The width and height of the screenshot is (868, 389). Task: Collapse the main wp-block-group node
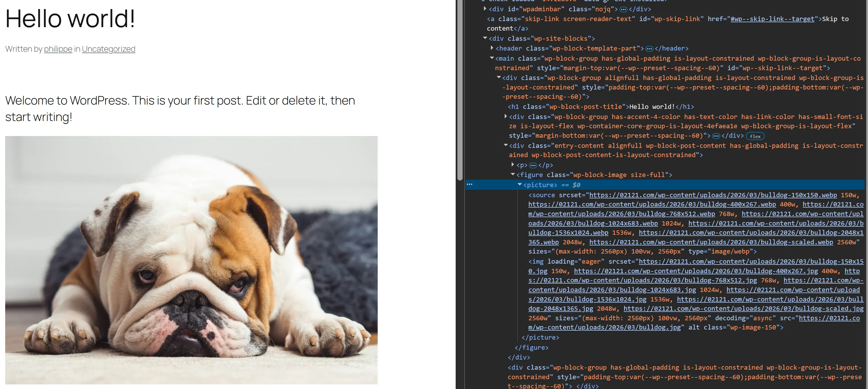point(492,58)
